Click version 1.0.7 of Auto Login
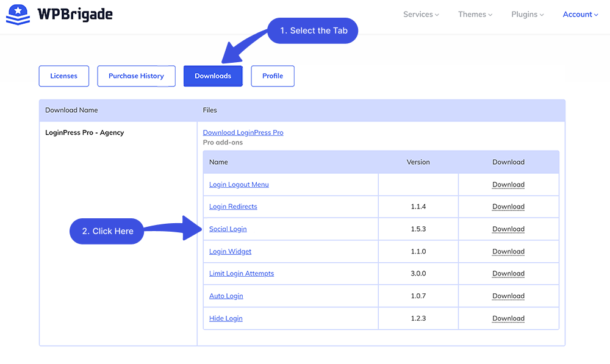The image size is (610, 364). tap(418, 296)
